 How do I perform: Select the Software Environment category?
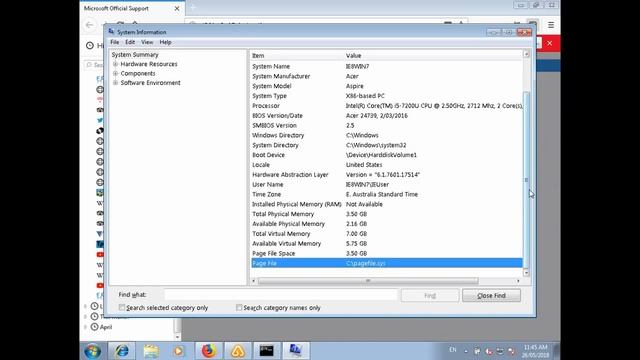click(x=150, y=83)
